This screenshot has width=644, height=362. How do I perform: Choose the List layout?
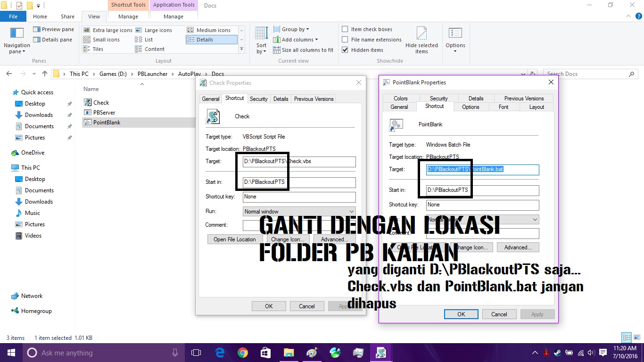144,40
